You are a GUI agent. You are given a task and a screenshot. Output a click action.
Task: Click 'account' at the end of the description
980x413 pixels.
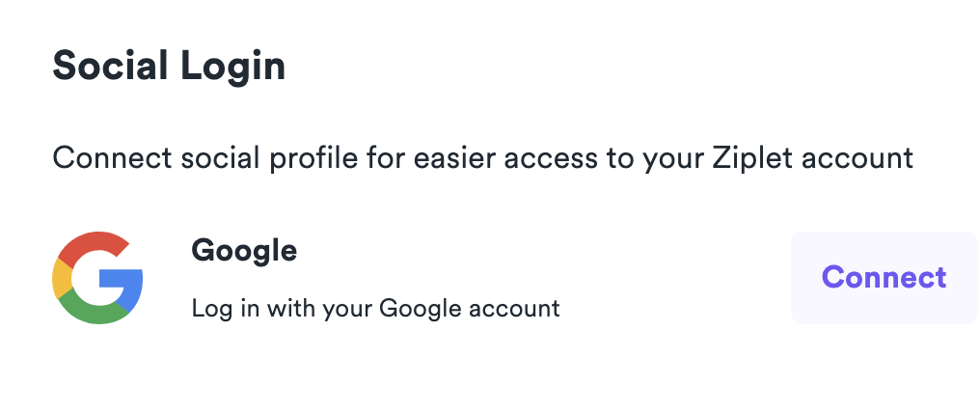[x=857, y=159]
